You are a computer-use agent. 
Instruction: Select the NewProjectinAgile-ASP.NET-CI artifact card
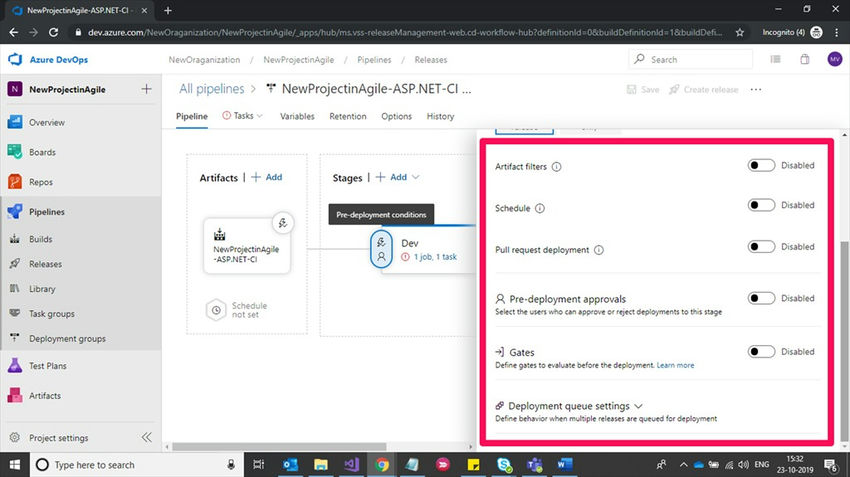[247, 246]
